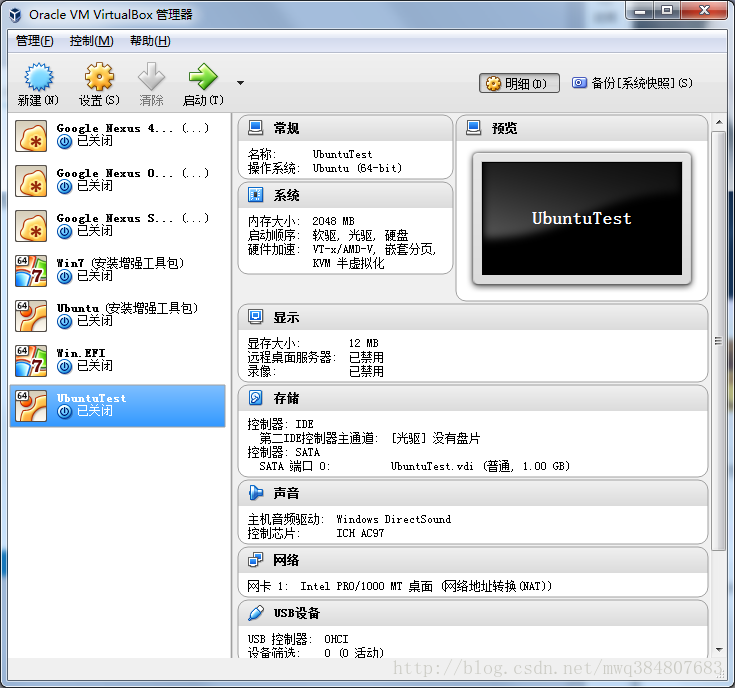Open Settings (设置) gear toolbar icon
Screen dimensions: 735x688
click(99, 76)
